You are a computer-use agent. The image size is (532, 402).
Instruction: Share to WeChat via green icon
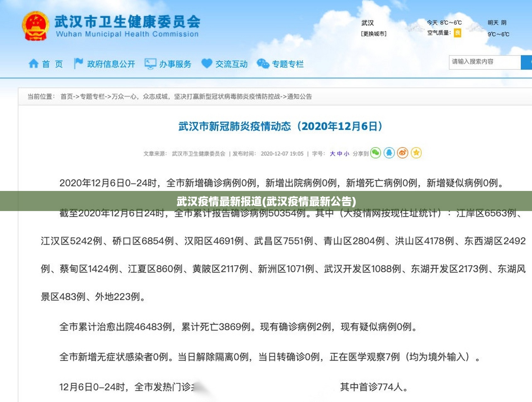(x=376, y=153)
